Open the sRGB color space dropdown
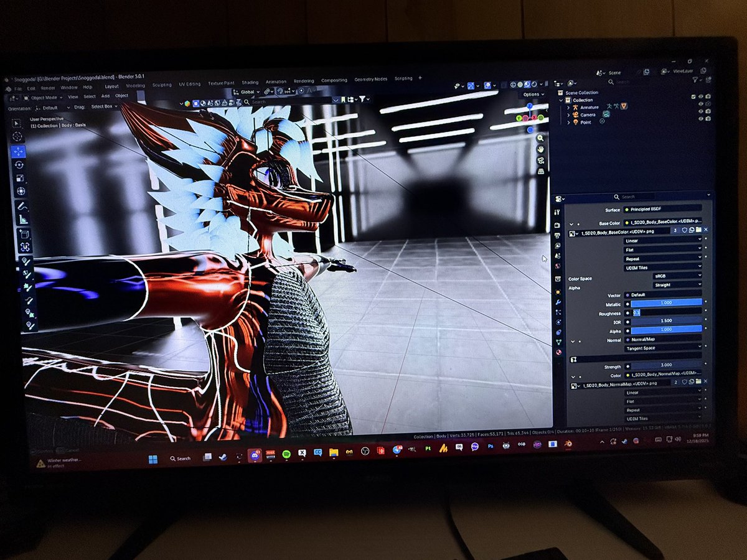The width and height of the screenshot is (747, 560). click(677, 276)
